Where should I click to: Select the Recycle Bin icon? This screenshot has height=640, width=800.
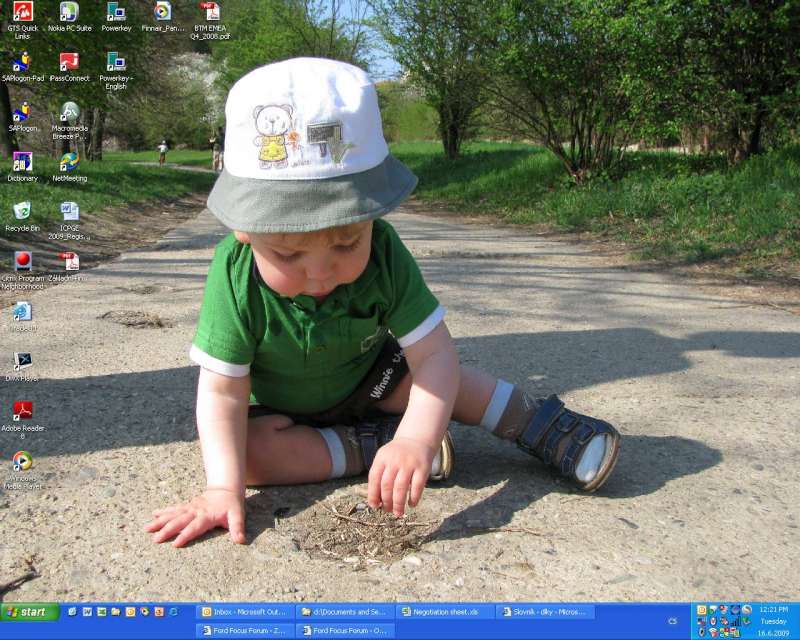click(x=22, y=214)
